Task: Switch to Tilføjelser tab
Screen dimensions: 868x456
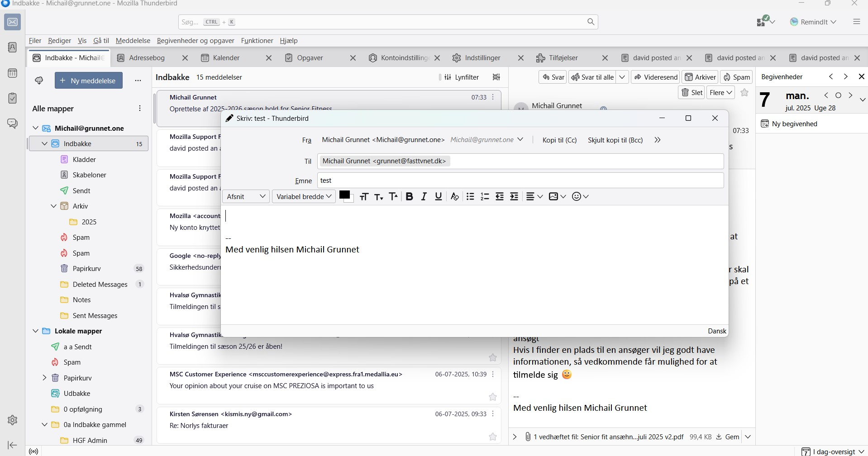Action: tap(563, 58)
